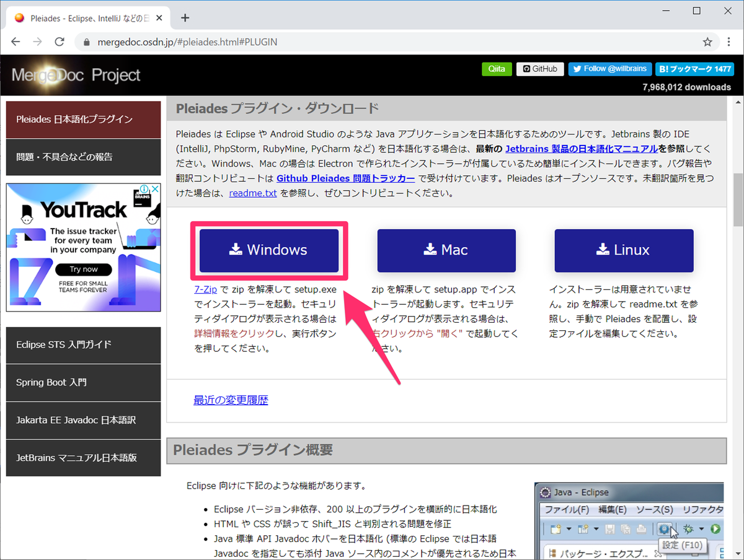
Task: Click Pleiades プラグイン概要 heading
Action: pos(253,450)
